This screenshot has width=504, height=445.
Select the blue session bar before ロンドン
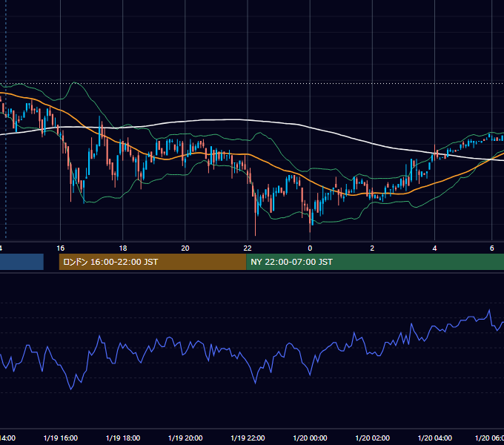tap(21, 262)
